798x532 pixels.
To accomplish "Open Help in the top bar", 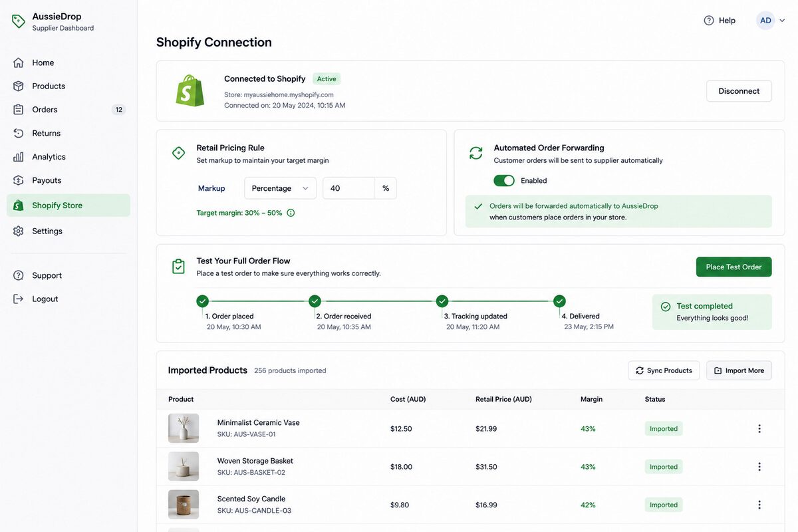I will point(720,21).
